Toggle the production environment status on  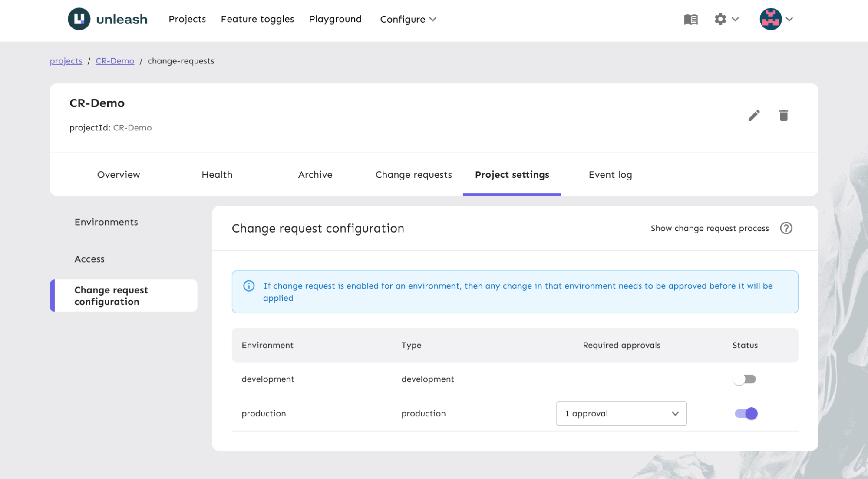pos(746,413)
